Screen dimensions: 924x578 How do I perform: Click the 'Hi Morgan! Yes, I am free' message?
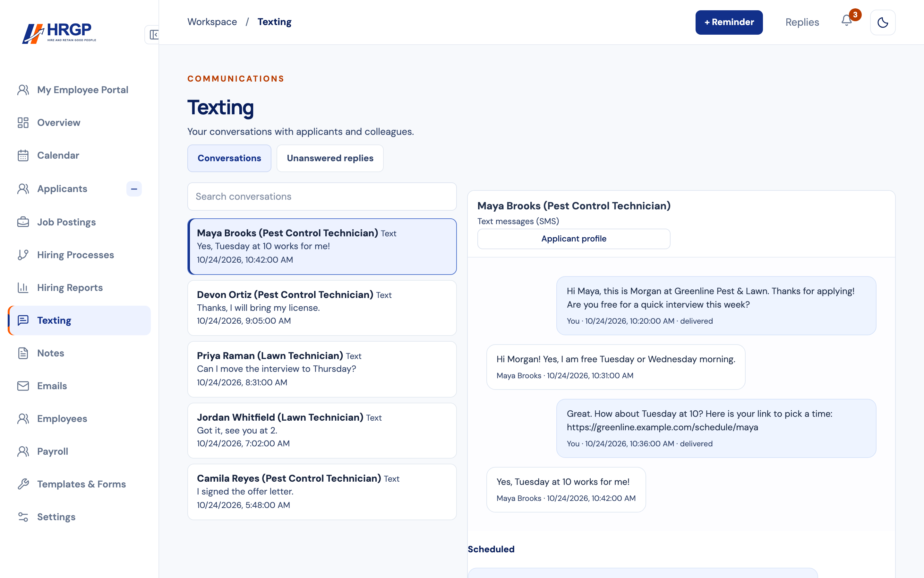point(615,367)
